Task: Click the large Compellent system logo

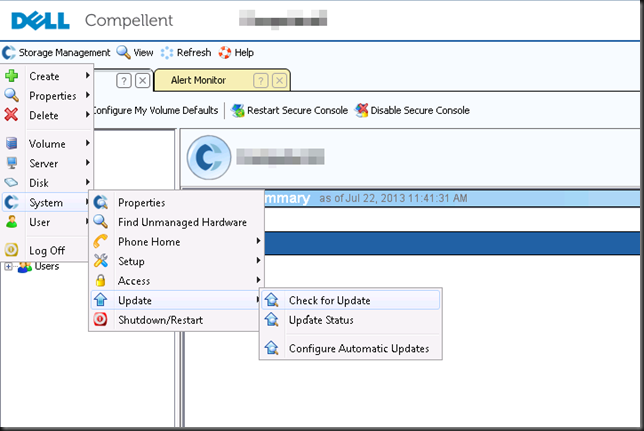Action: click(x=209, y=157)
